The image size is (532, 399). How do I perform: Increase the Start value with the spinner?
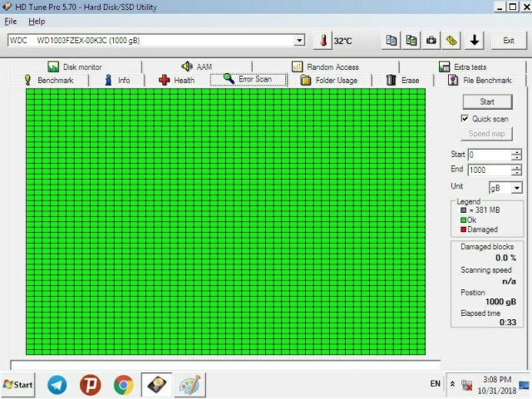tap(517, 152)
